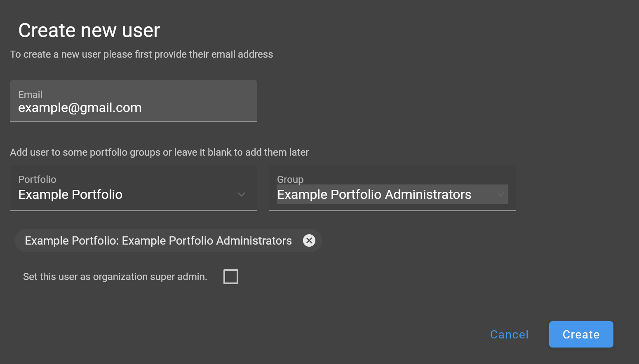
Task: Click the down arrow next to Example Portfolio
Action: [241, 195]
